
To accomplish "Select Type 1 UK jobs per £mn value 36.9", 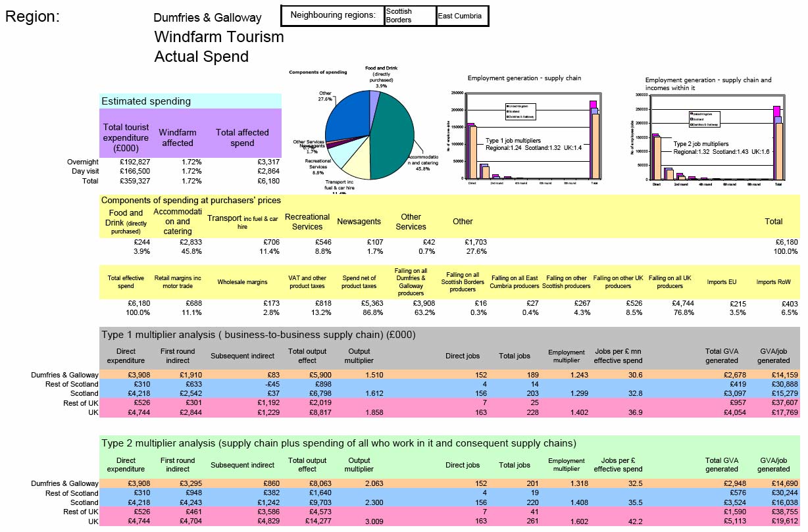I will pos(634,412).
